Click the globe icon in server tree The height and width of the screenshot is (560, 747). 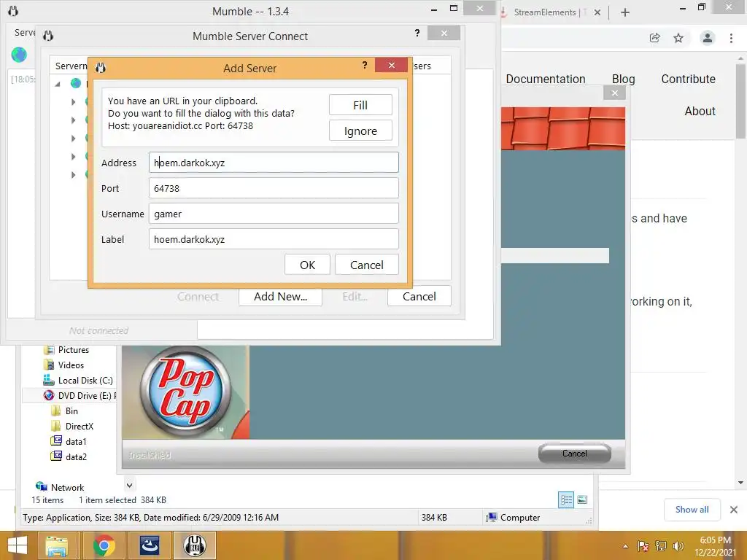pyautogui.click(x=76, y=83)
